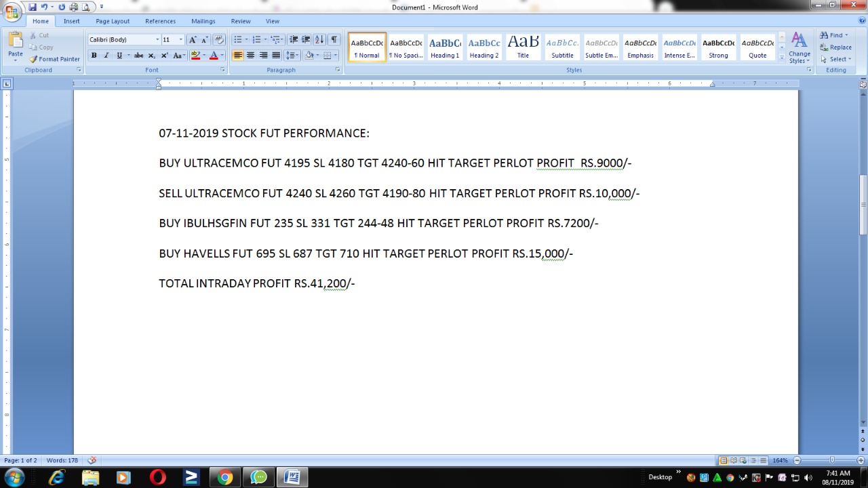Click the round Office button

[x=12, y=12]
